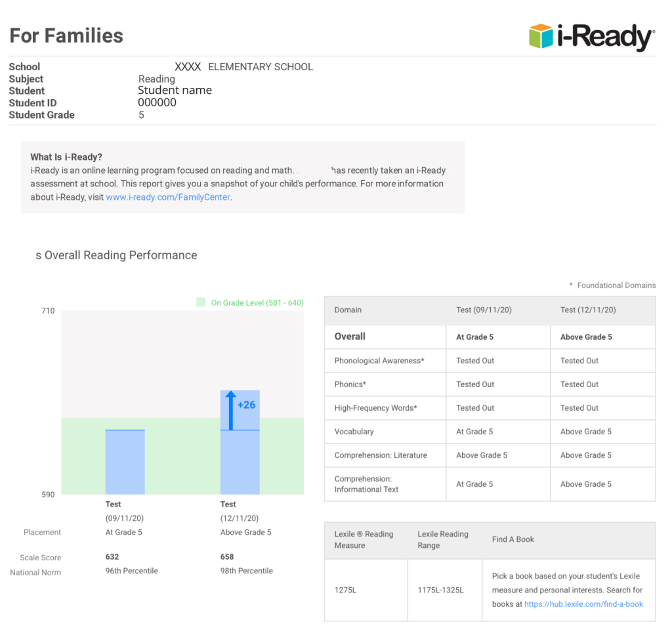
Task: Select the High-Frequency Words row label
Action: tap(375, 408)
